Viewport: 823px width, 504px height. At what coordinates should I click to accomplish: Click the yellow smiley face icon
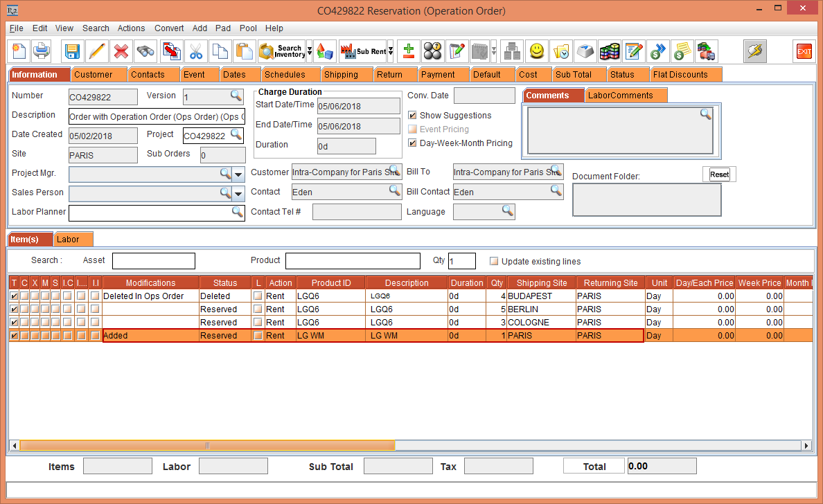coord(536,51)
